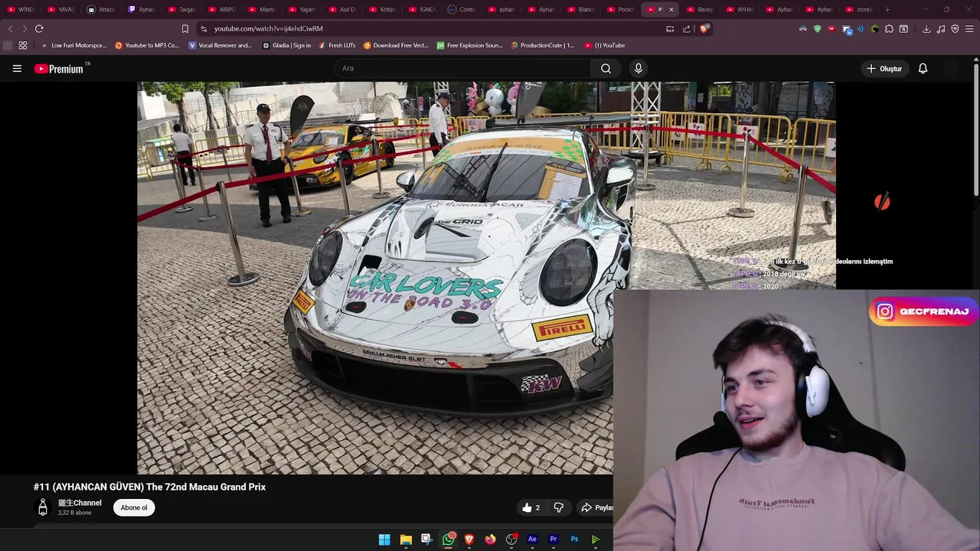Grab the YouTube page vertical scrollbar
The image size is (980, 551).
977,130
